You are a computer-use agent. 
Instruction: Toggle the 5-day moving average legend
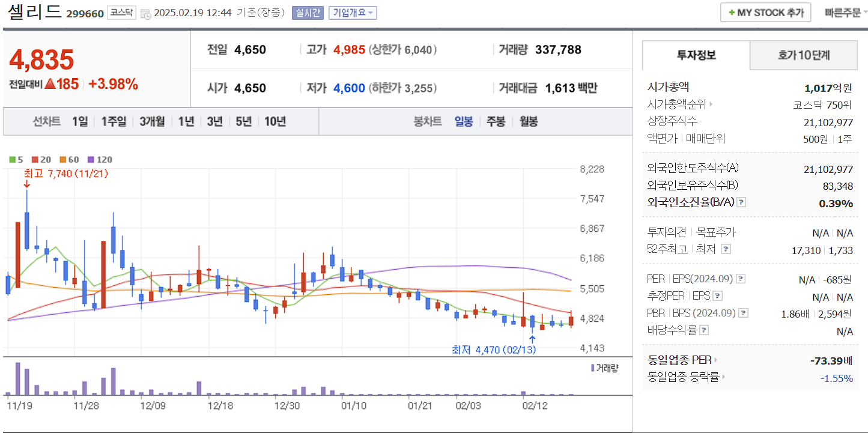[17, 160]
